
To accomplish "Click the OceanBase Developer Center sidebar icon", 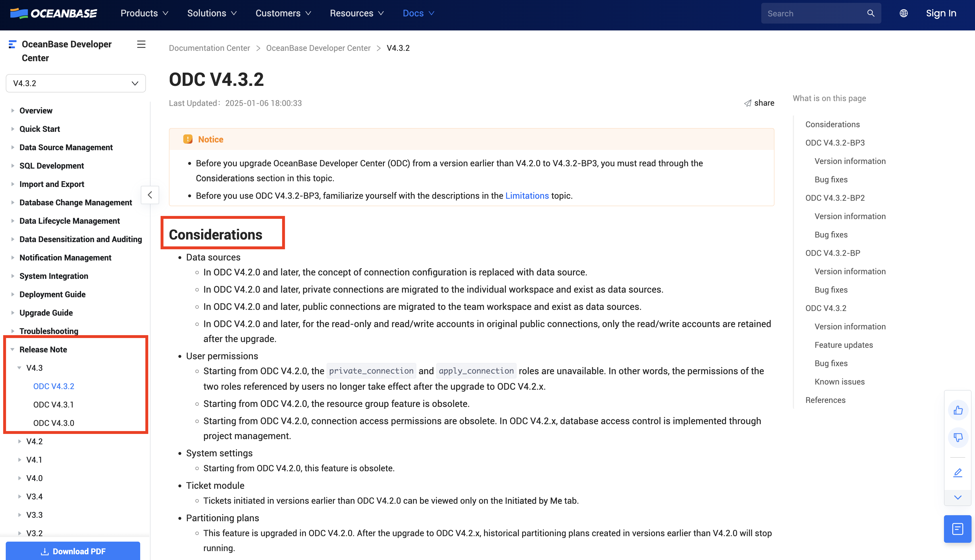I will pyautogui.click(x=12, y=44).
